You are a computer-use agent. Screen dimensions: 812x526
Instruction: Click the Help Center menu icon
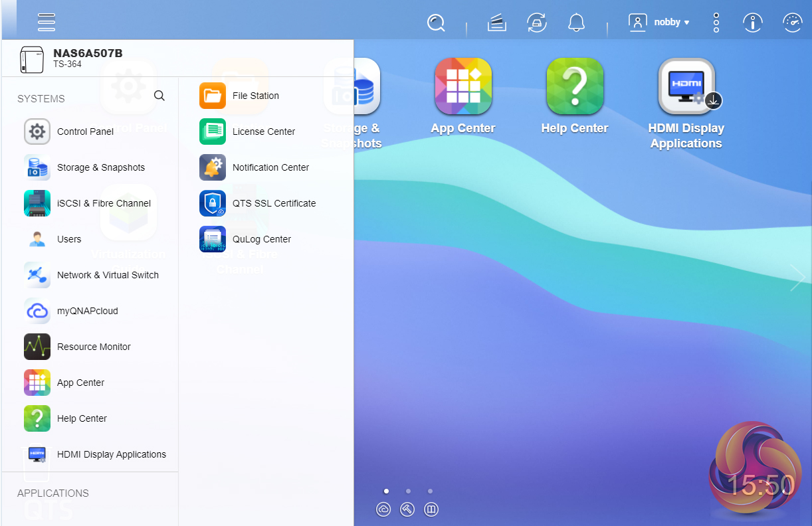[37, 418]
